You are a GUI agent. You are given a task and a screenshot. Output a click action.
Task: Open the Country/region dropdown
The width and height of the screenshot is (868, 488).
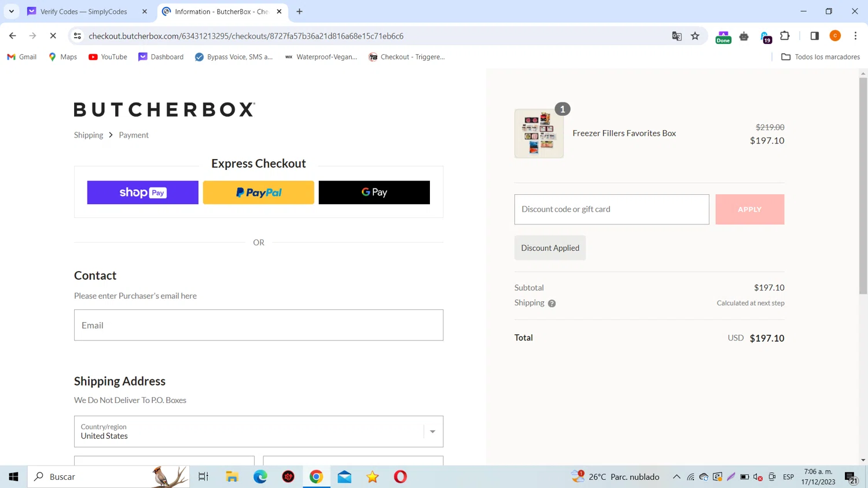pyautogui.click(x=259, y=431)
